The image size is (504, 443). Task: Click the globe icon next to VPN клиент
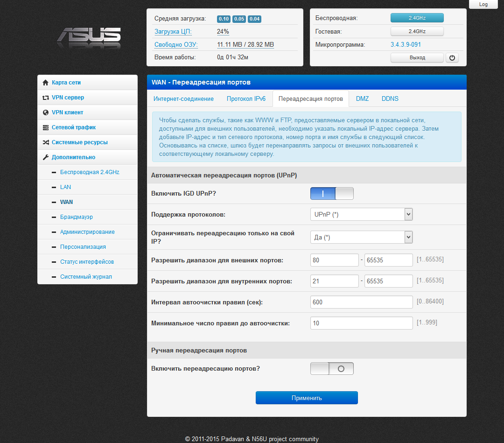(x=46, y=113)
